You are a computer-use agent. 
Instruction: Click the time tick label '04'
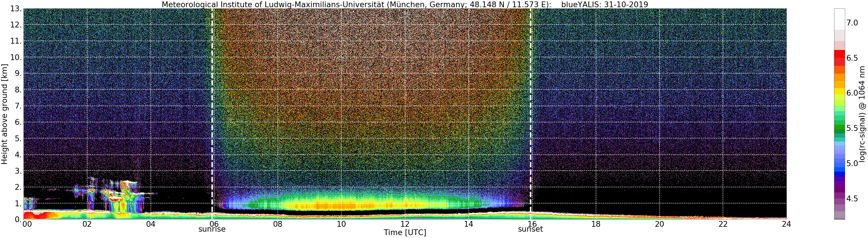pos(151,224)
